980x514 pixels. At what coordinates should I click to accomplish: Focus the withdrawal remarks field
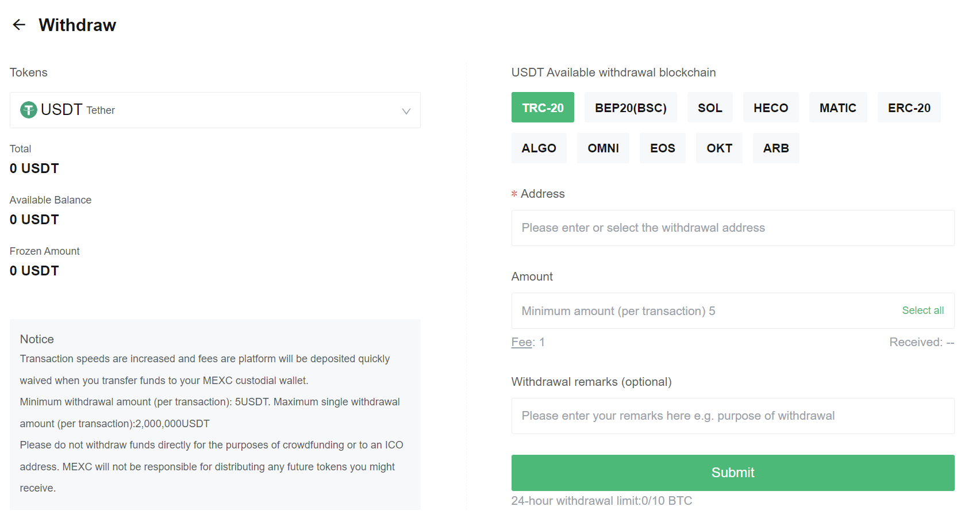click(x=732, y=416)
